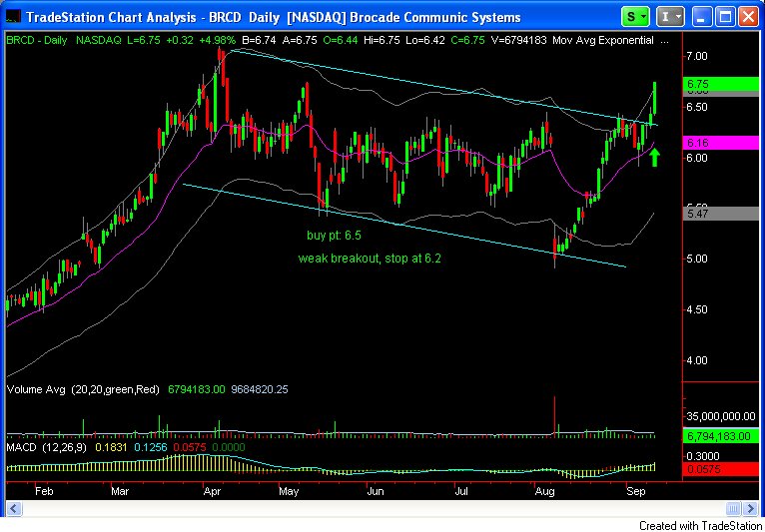Select the 'BRCD - Daily' status label
Screen dimensions: 765x532
(x=36, y=41)
